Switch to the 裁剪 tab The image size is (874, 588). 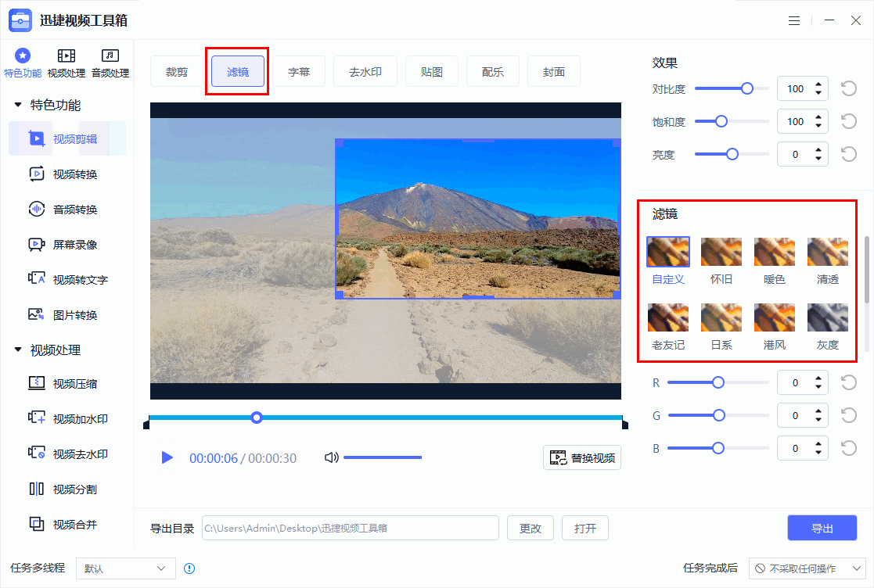pyautogui.click(x=177, y=71)
